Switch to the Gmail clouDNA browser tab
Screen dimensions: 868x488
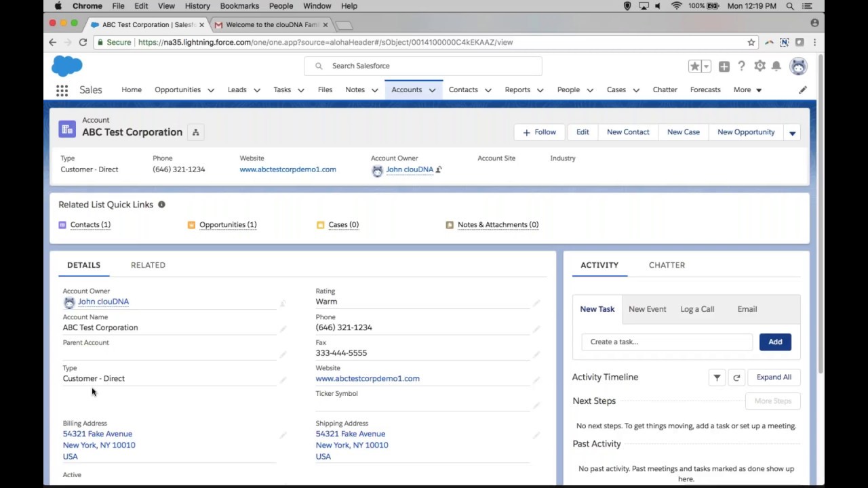coord(271,24)
